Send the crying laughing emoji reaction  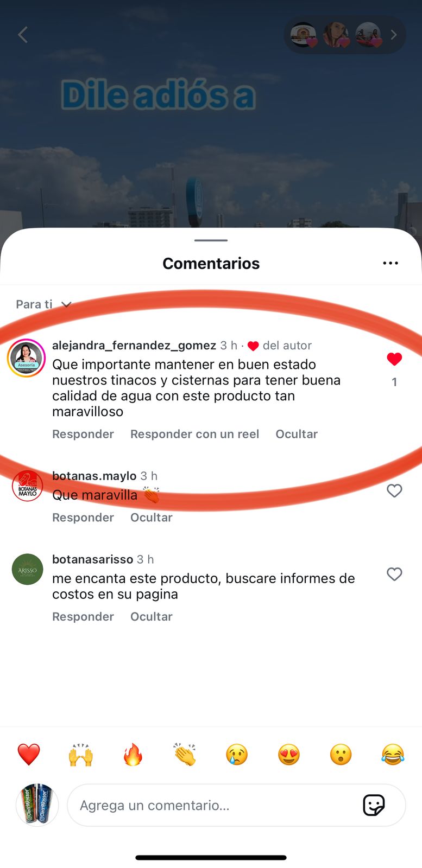coord(393,754)
